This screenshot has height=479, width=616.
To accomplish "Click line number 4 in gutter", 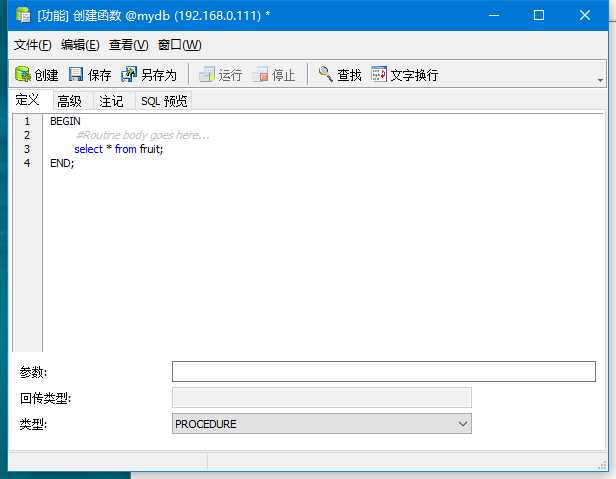I will [x=27, y=163].
